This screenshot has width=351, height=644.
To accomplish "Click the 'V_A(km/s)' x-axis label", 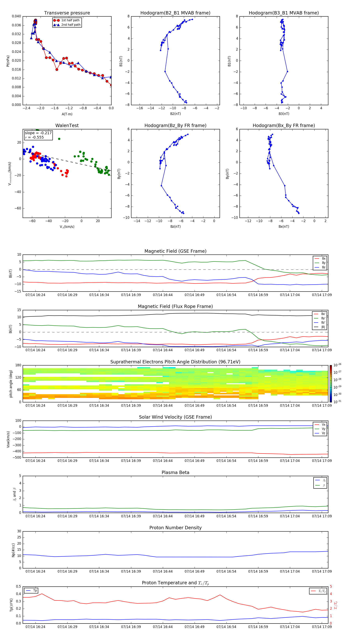I will click(x=67, y=227).
